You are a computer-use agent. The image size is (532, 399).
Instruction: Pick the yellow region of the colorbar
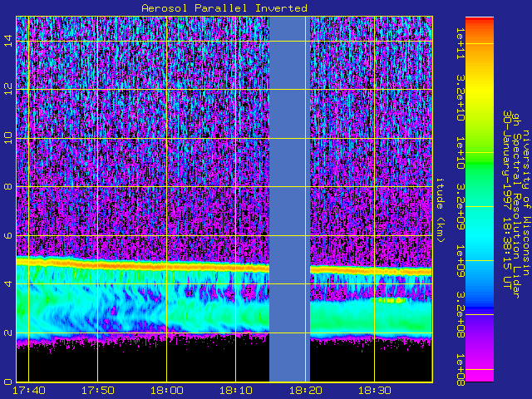[x=480, y=88]
